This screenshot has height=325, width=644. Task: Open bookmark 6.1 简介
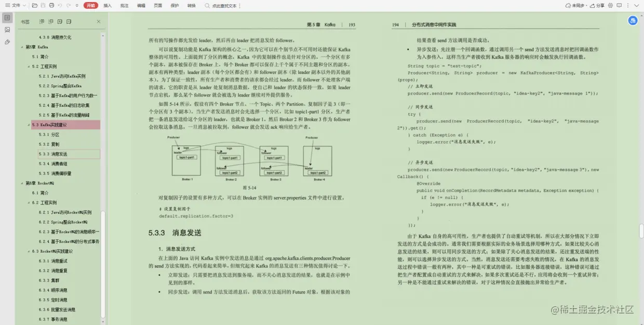point(41,193)
